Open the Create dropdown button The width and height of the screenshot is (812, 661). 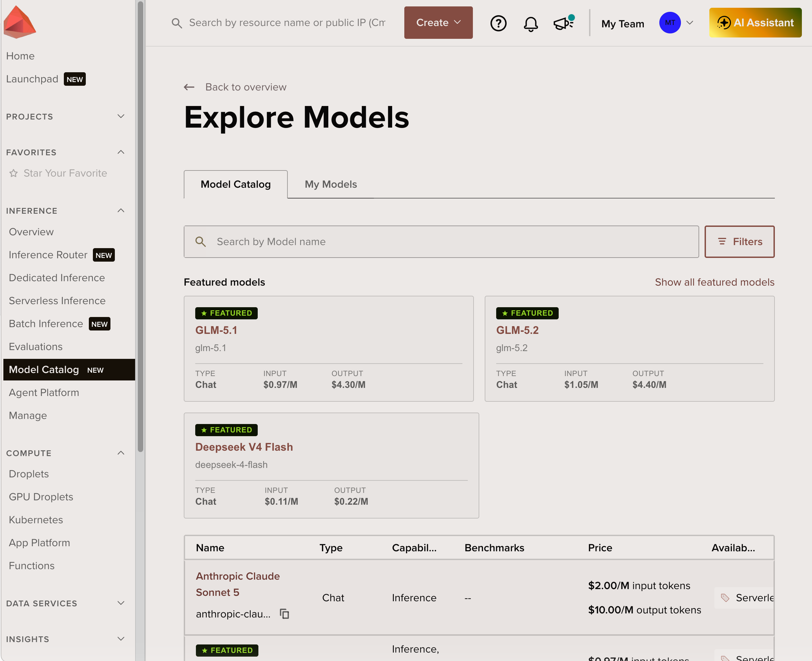[438, 23]
